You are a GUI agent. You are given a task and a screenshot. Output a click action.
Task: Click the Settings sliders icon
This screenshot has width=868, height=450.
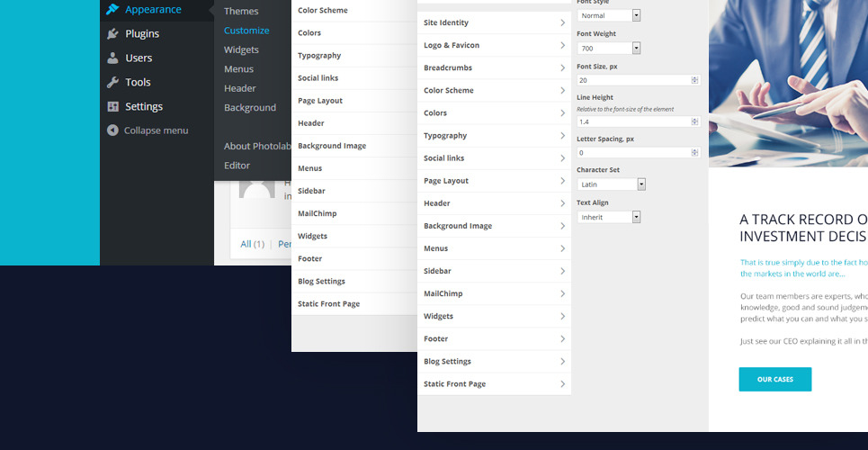tap(112, 107)
